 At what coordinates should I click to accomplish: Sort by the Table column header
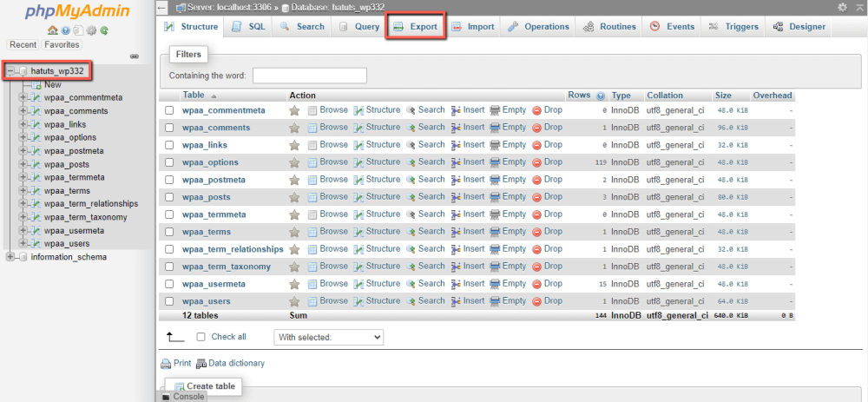tap(194, 96)
